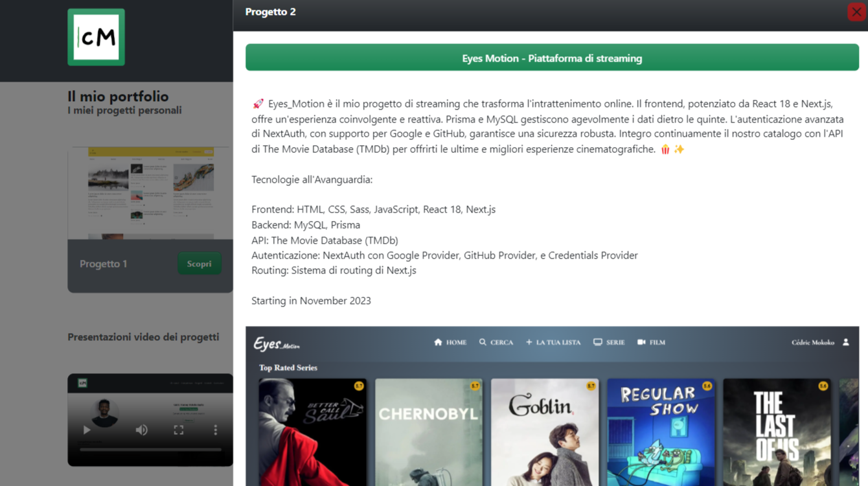
Task: Click Starting in November 2023 text
Action: click(311, 301)
